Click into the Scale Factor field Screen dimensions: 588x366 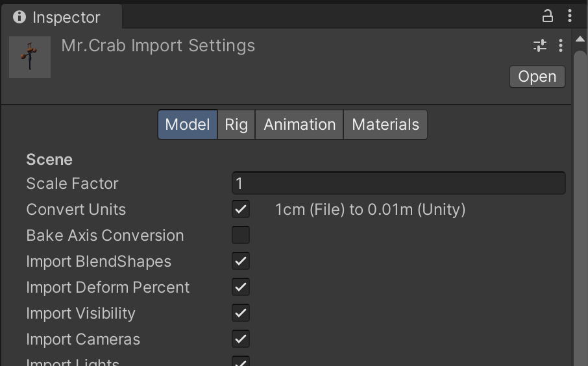398,183
